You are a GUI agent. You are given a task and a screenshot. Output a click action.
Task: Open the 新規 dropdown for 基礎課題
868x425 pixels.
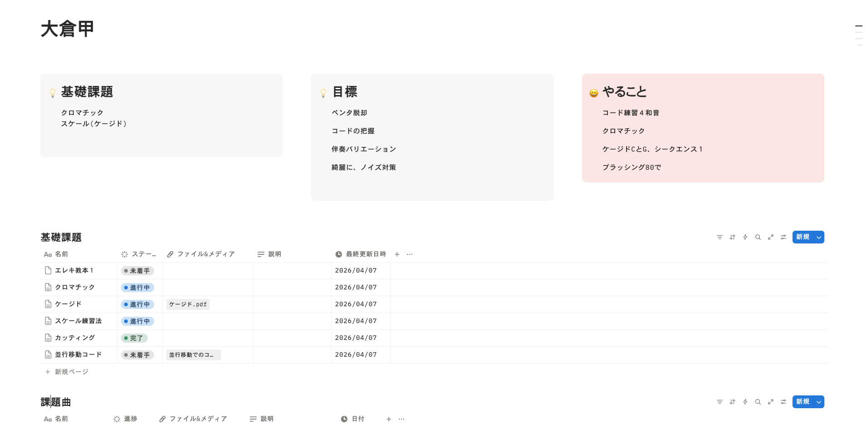click(818, 237)
